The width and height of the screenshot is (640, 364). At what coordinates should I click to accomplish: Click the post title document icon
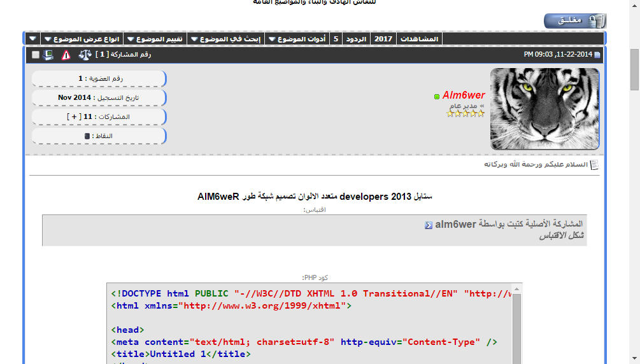pyautogui.click(x=595, y=164)
